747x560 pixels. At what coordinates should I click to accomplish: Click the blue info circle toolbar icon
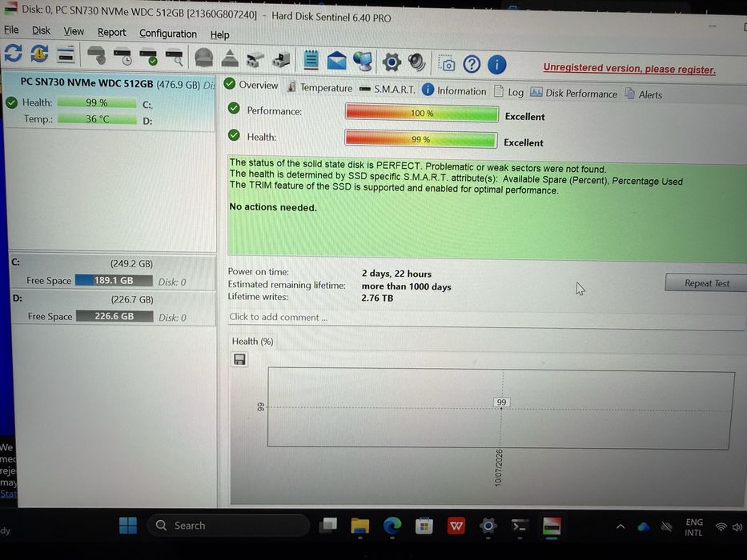(x=497, y=64)
